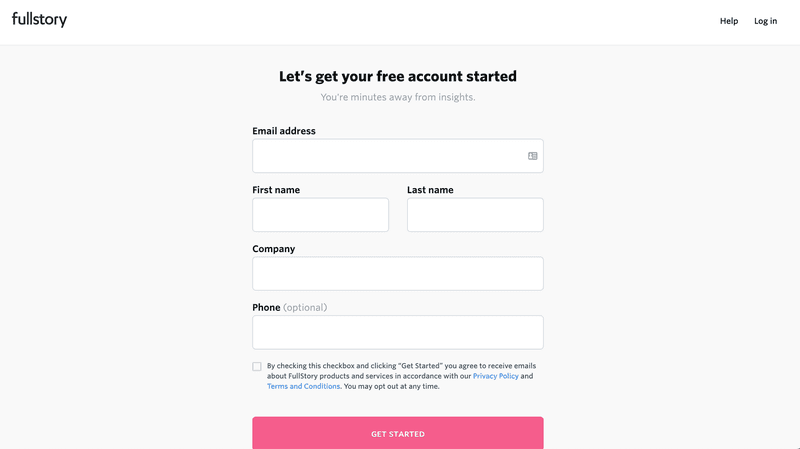This screenshot has height=449, width=800.
Task: Open the Help menu item
Action: tap(729, 21)
